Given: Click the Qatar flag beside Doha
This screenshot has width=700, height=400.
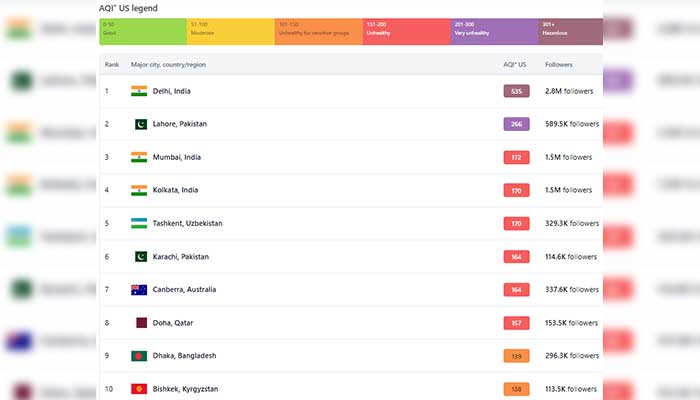Looking at the screenshot, I should coord(139,323).
